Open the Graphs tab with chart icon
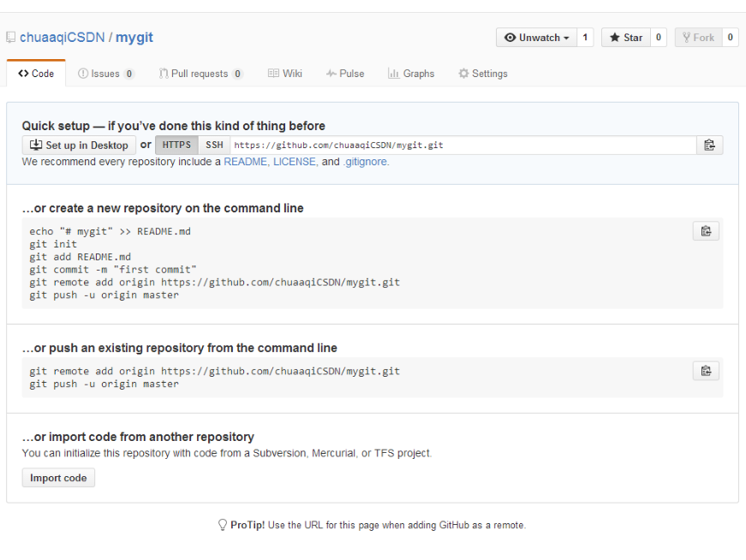The width and height of the screenshot is (746, 560). pyautogui.click(x=411, y=74)
